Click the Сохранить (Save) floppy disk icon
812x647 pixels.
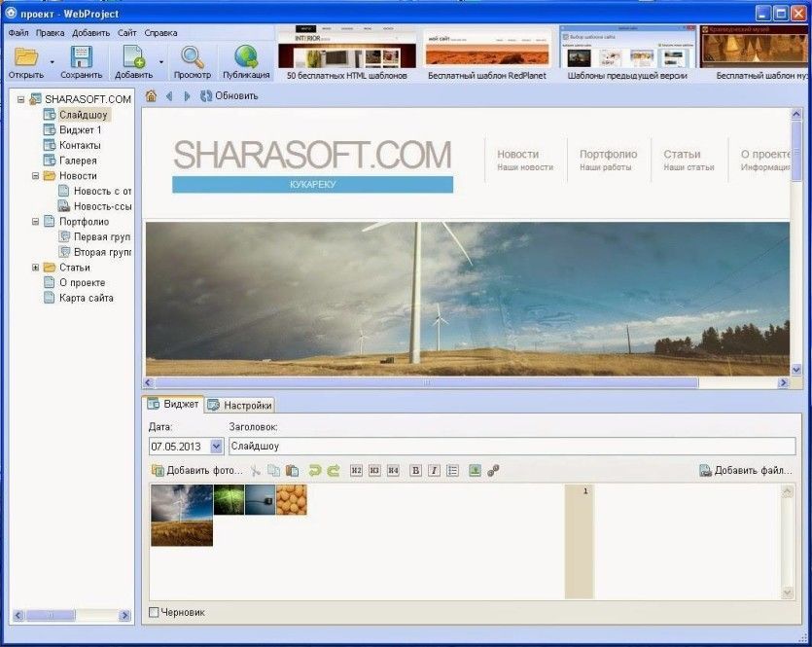point(81,57)
